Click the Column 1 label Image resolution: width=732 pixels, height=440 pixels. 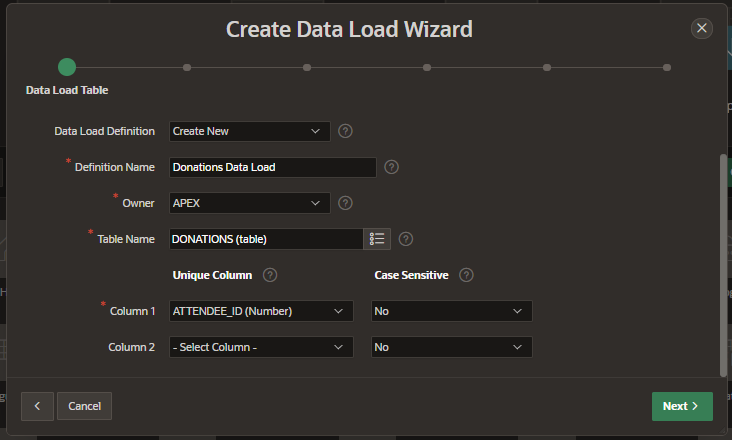pos(132,311)
